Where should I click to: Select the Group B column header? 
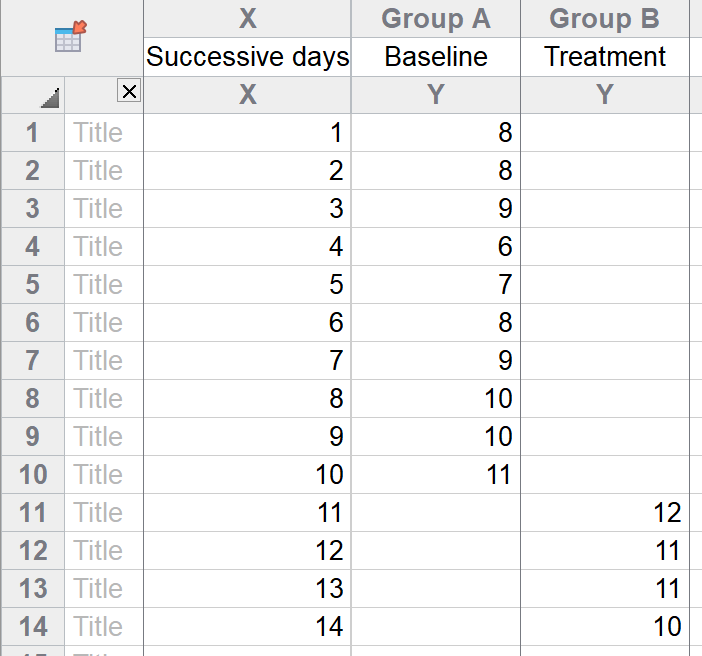pos(604,19)
